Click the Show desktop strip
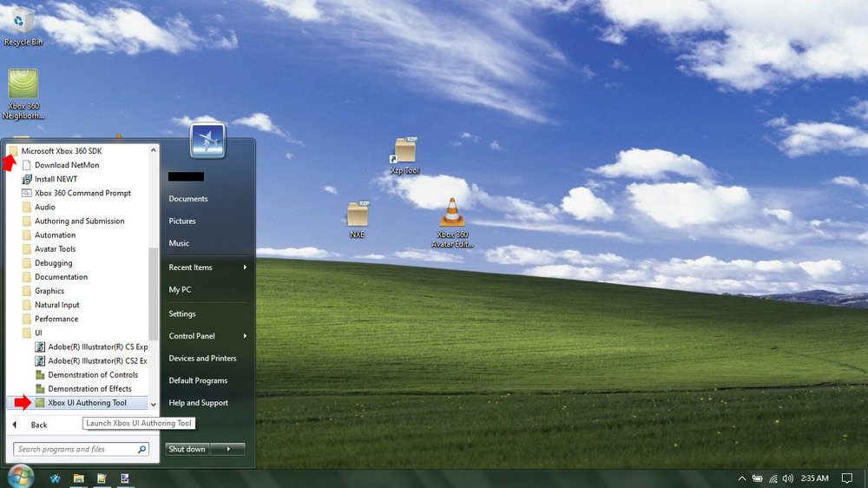 coord(865,478)
